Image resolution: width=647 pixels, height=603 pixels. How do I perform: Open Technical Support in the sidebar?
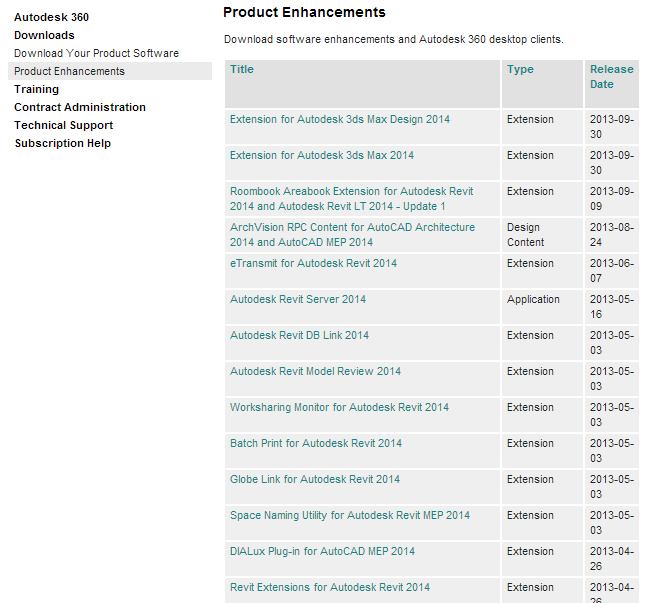tap(63, 125)
